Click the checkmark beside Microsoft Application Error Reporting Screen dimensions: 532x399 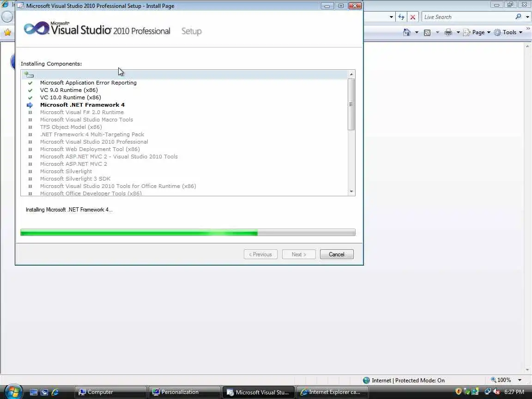coord(30,83)
